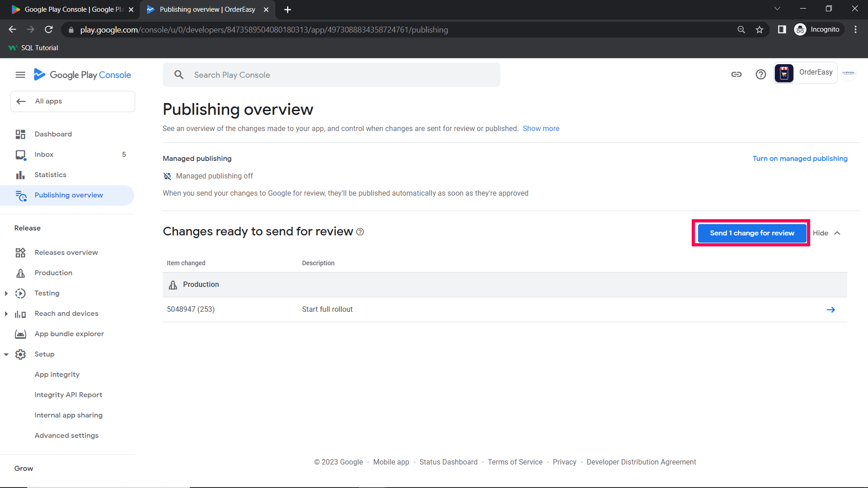The height and width of the screenshot is (488, 868).
Task: Click the Dashboard sidebar icon
Action: click(x=20, y=134)
